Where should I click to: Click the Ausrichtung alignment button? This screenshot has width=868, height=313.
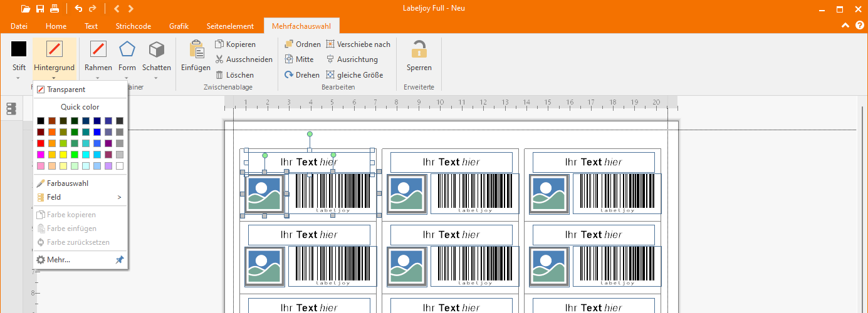[352, 59]
